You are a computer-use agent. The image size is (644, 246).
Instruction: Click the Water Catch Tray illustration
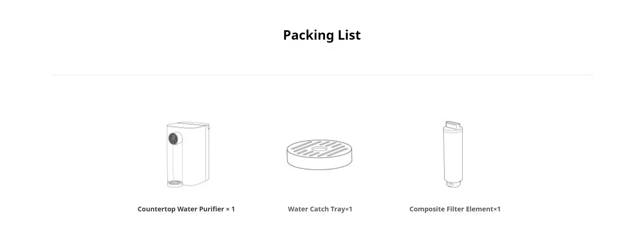pos(319,155)
